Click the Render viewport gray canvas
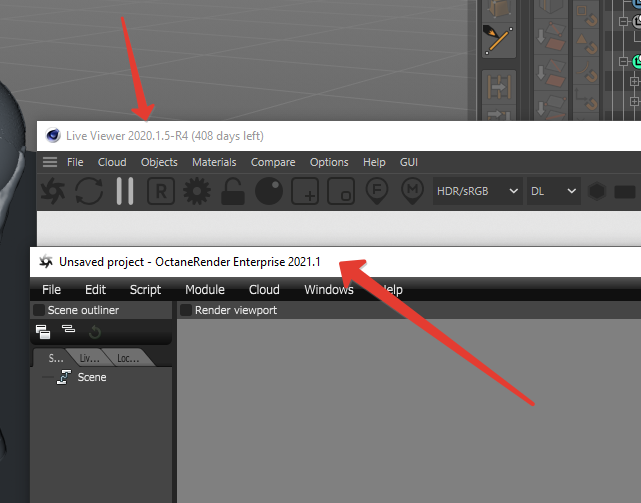This screenshot has width=641, height=503. click(409, 411)
